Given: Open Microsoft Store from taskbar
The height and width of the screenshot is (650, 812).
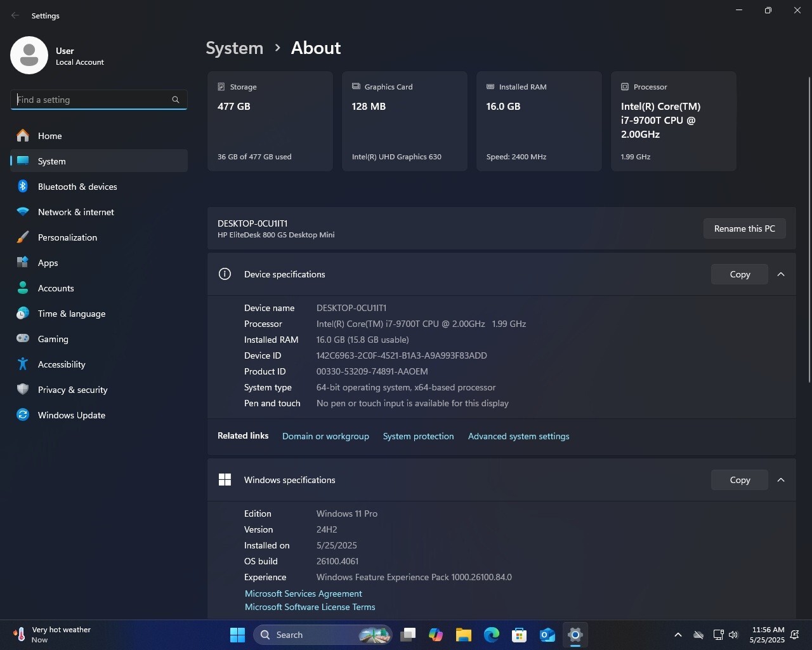Looking at the screenshot, I should 520,635.
